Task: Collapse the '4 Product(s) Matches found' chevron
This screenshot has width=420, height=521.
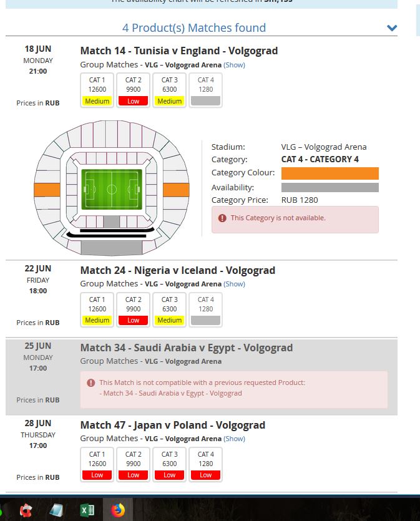Action: (392, 28)
